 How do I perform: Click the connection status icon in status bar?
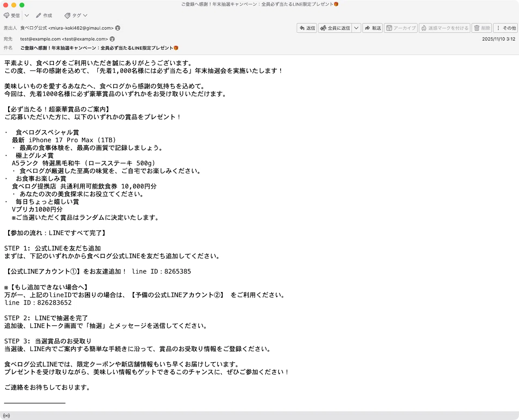tap(6, 416)
